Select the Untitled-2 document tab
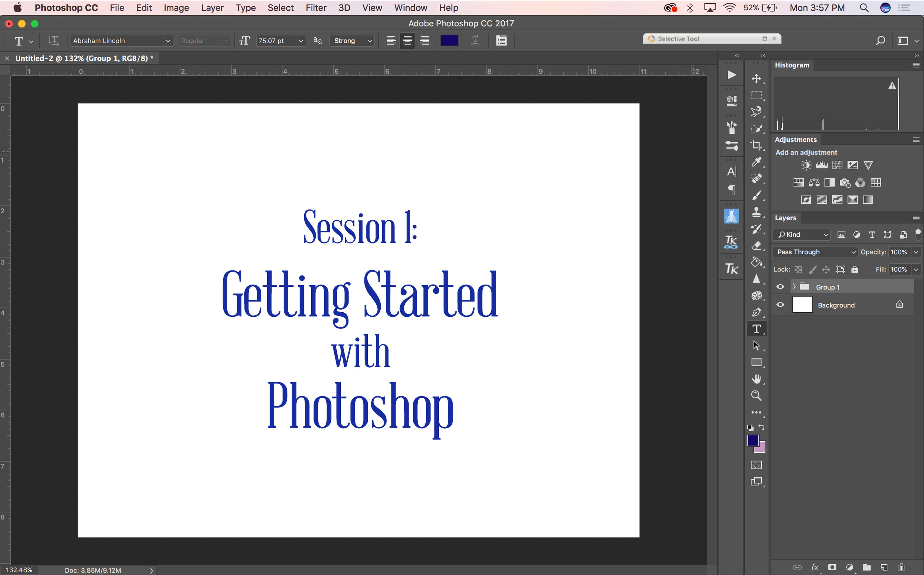The image size is (924, 575). 84,58
